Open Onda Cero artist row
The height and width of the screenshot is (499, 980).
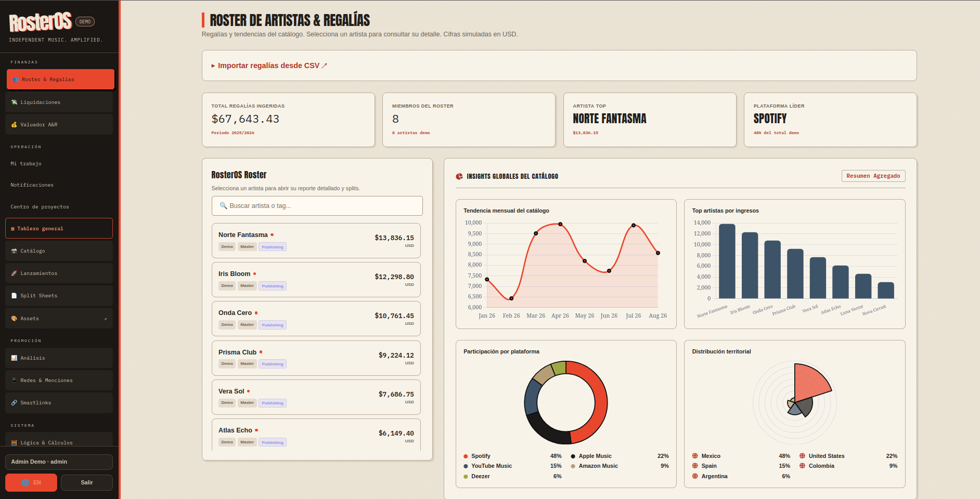pyautogui.click(x=316, y=319)
